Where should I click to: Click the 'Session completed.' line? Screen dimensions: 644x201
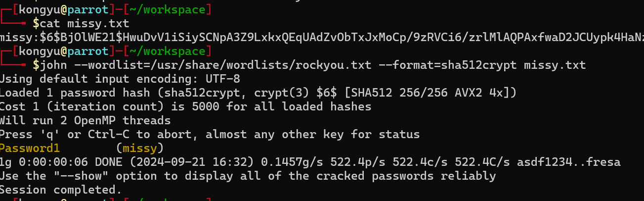tap(60, 189)
